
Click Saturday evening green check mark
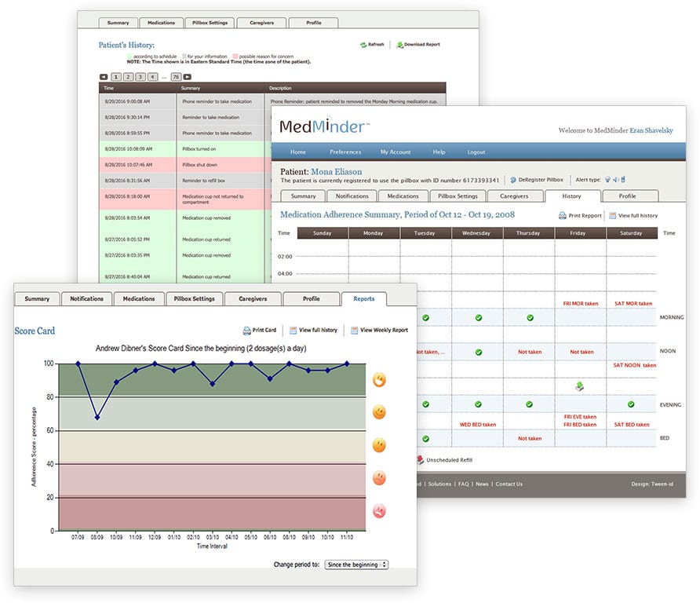631,404
